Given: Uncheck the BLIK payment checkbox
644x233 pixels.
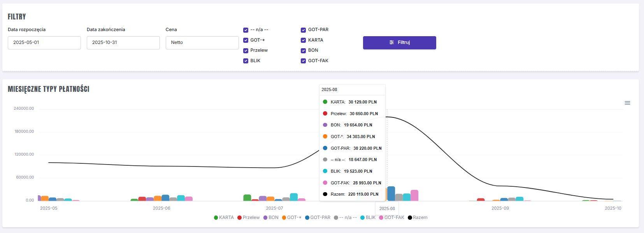Looking at the screenshot, I should pos(246,61).
